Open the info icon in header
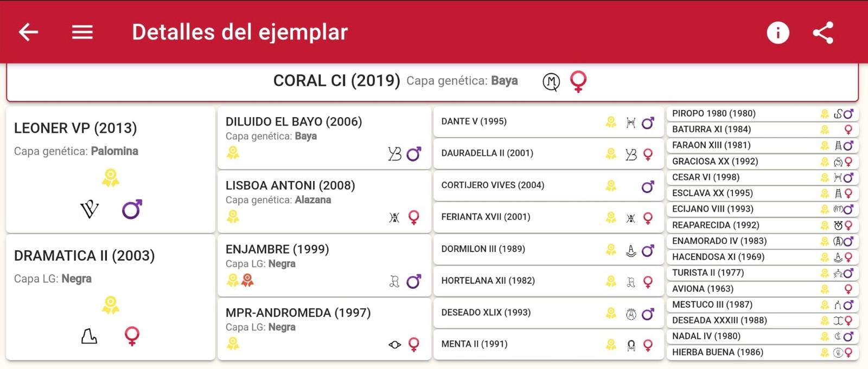Viewport: 868px width, 369px height. point(777,33)
